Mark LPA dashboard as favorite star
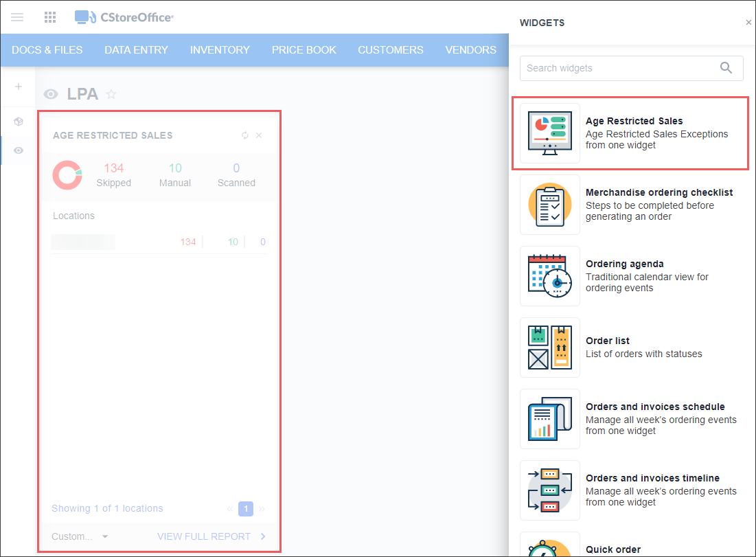This screenshot has width=756, height=557. pyautogui.click(x=111, y=94)
